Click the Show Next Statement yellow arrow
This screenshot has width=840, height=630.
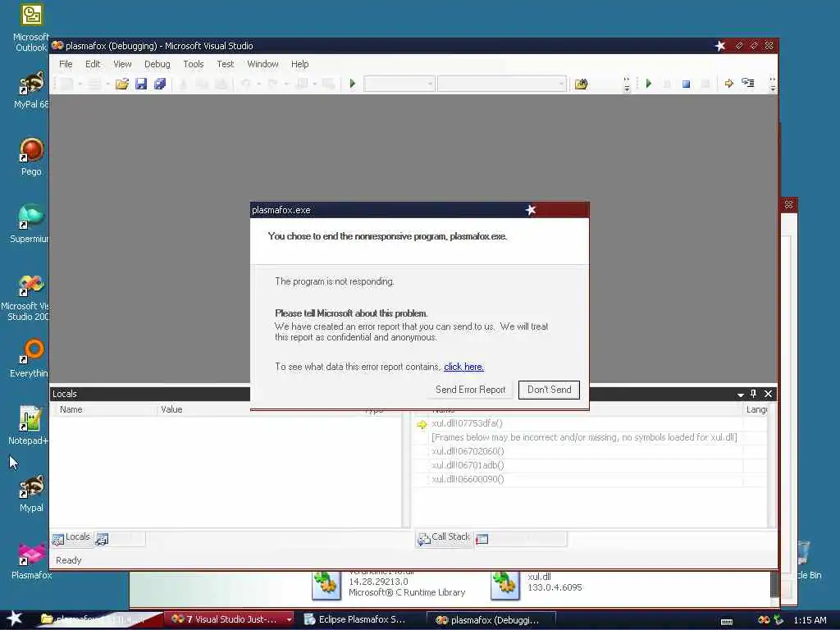[x=728, y=84]
